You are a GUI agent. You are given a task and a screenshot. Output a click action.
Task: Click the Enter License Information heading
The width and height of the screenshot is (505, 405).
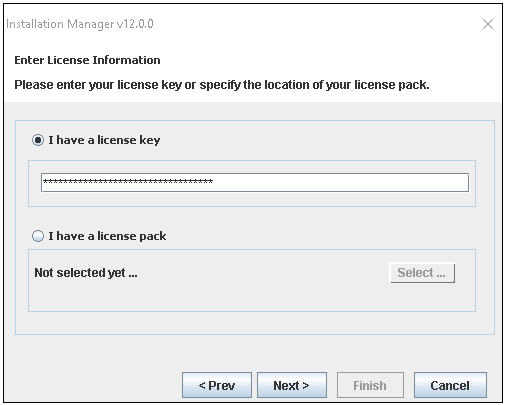(87, 60)
